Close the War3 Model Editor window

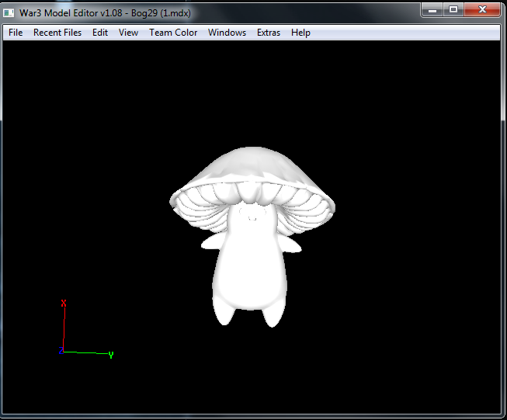482,9
